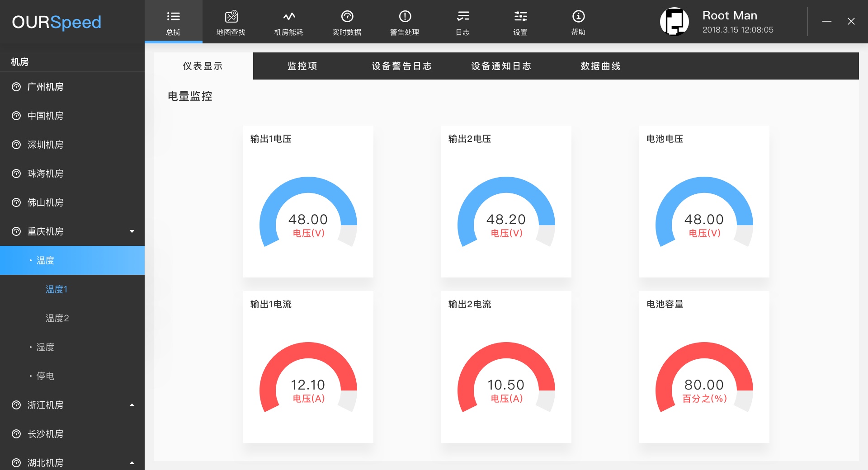
Task: Select the 总揽 overview list icon
Action: (173, 17)
